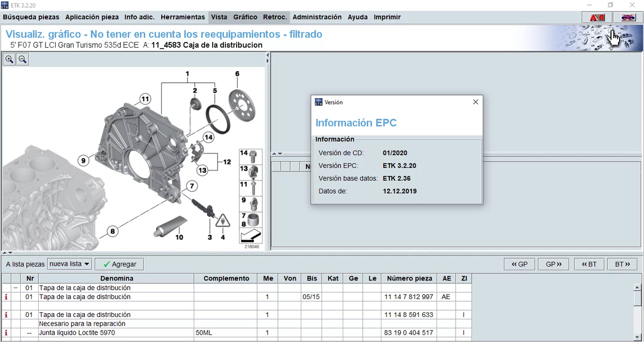Image resolution: width=644 pixels, height=342 pixels.
Task: Open the nueva lista dropdown
Action: tap(69, 264)
